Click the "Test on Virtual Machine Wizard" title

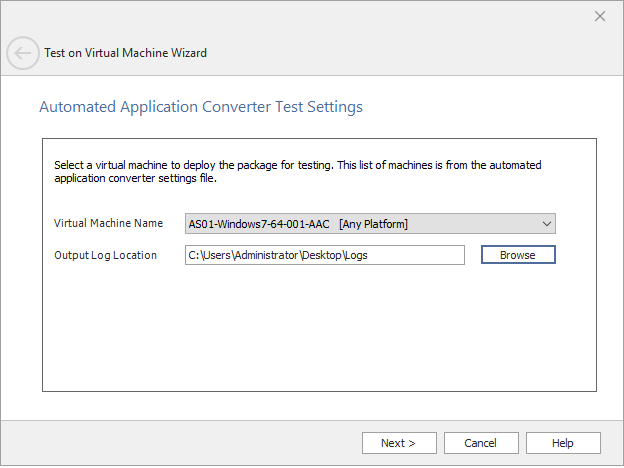click(x=125, y=53)
